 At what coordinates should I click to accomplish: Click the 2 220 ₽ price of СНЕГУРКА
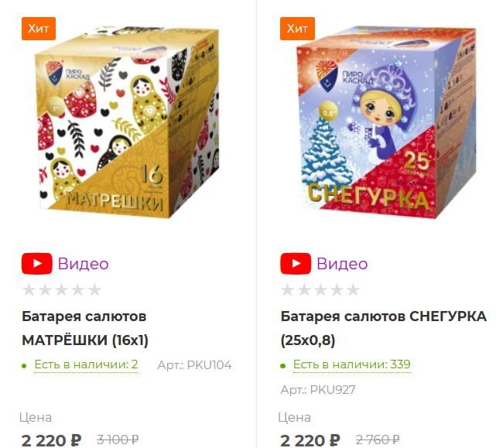point(310,440)
